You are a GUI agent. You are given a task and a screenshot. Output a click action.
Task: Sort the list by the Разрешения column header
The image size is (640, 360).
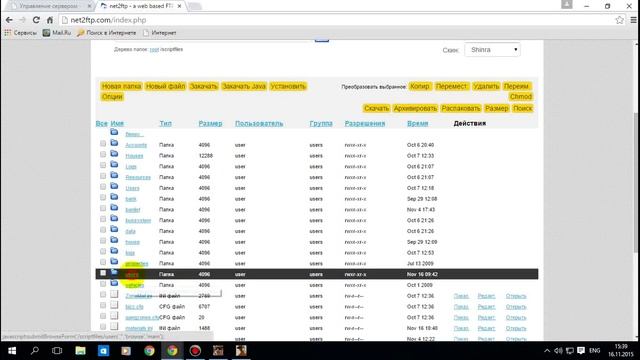click(x=364, y=123)
